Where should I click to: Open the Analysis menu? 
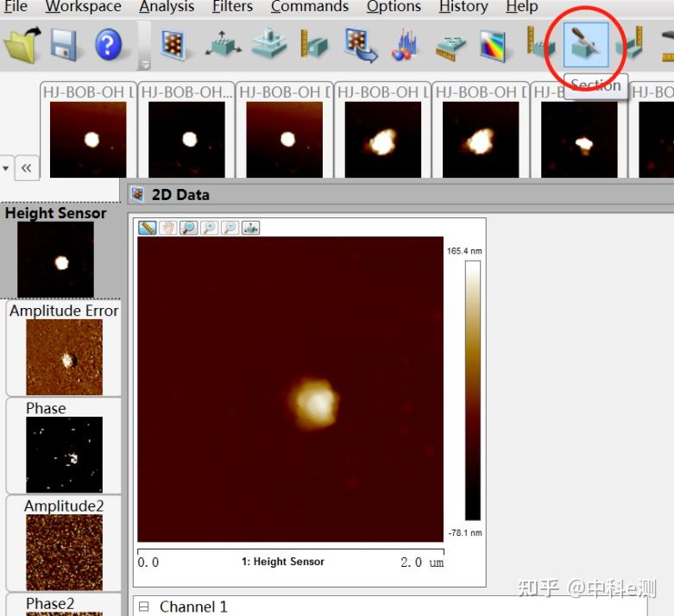tap(167, 6)
